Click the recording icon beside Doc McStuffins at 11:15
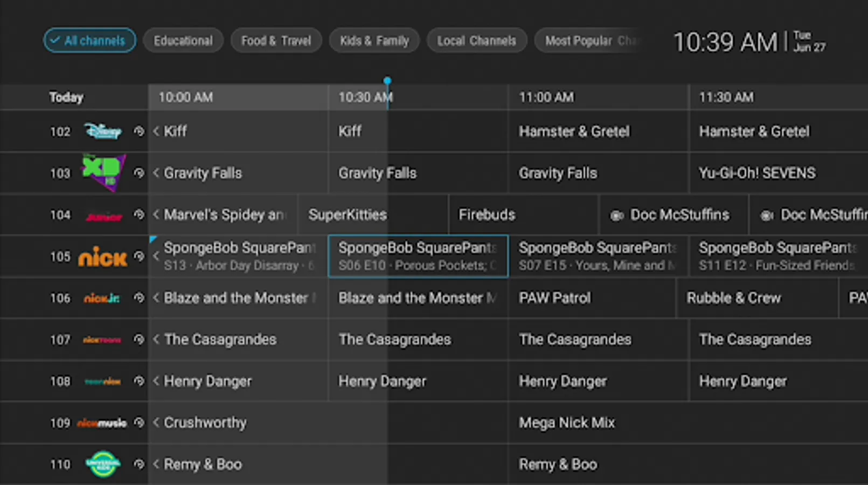 617,216
